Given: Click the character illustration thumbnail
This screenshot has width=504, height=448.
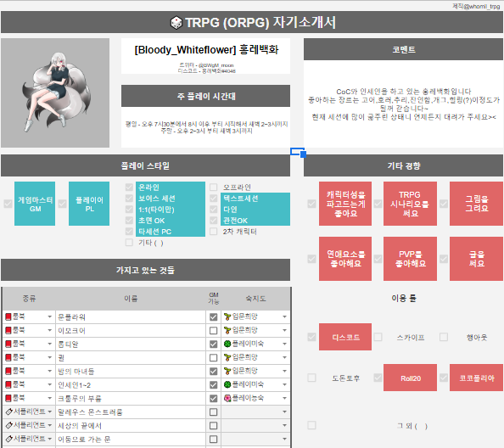Looking at the screenshot, I should (55, 92).
